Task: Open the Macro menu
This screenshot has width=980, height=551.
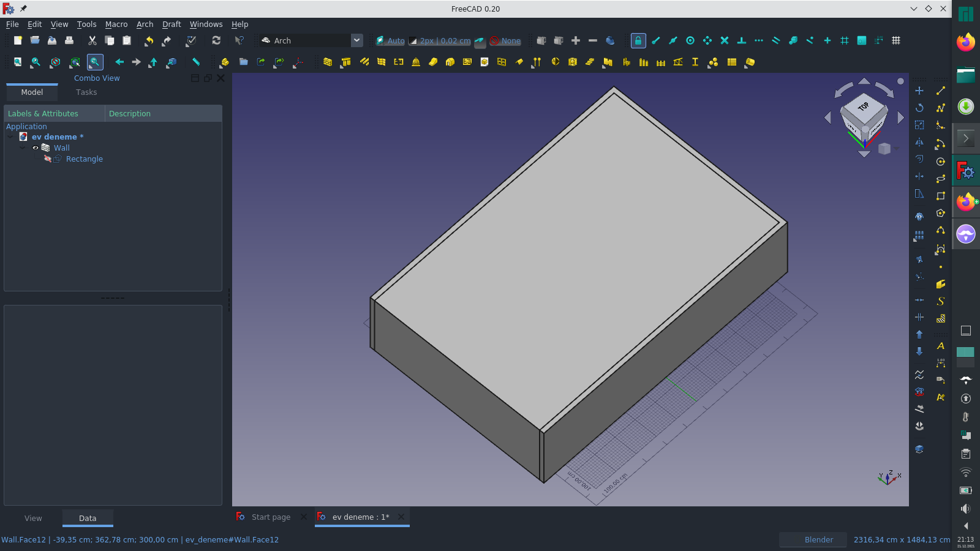Action: [116, 24]
